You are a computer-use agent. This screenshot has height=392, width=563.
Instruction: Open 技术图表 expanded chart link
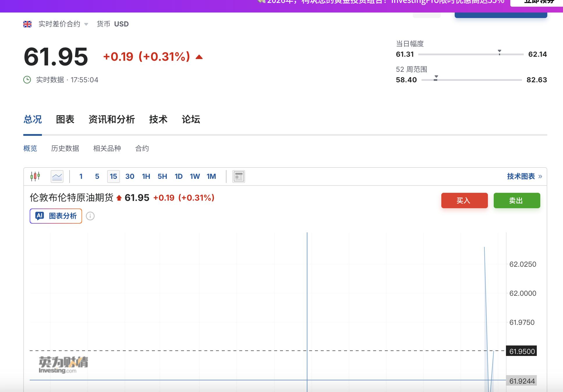pyautogui.click(x=524, y=176)
